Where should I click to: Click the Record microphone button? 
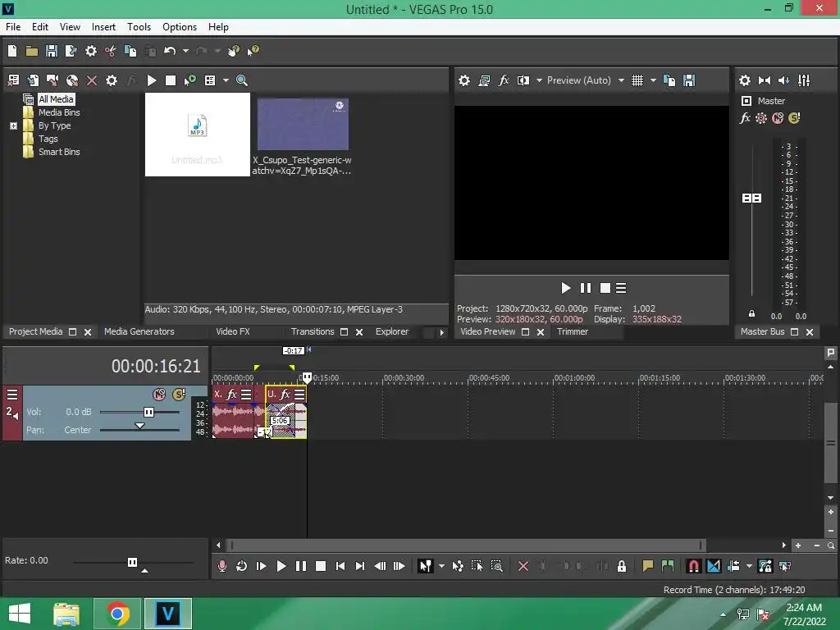(x=221, y=566)
